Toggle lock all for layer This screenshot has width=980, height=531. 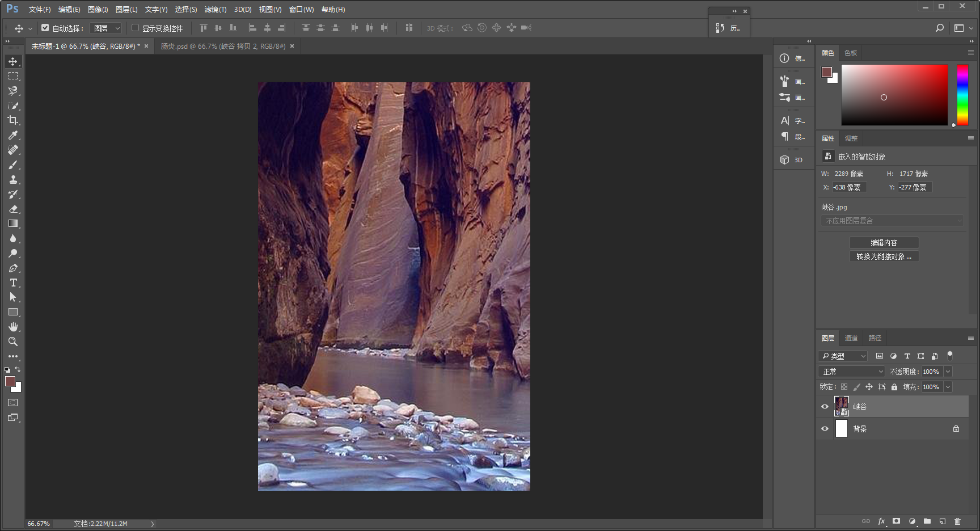[x=894, y=387]
